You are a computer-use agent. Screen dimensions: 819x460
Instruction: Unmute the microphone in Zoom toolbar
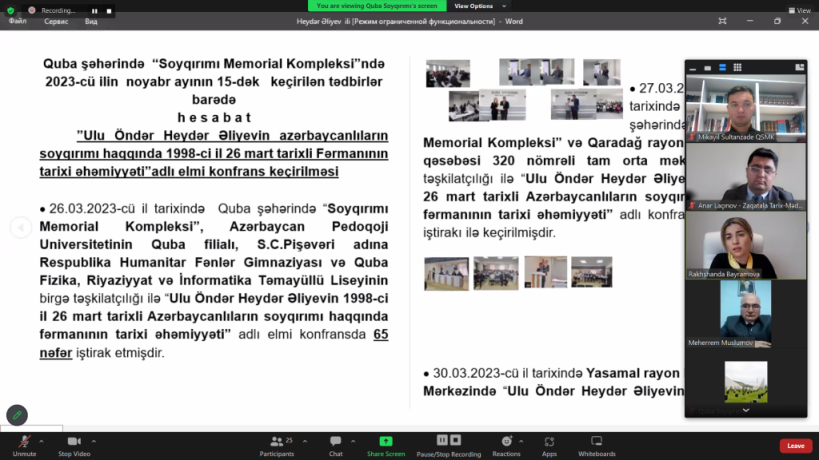pos(24,446)
